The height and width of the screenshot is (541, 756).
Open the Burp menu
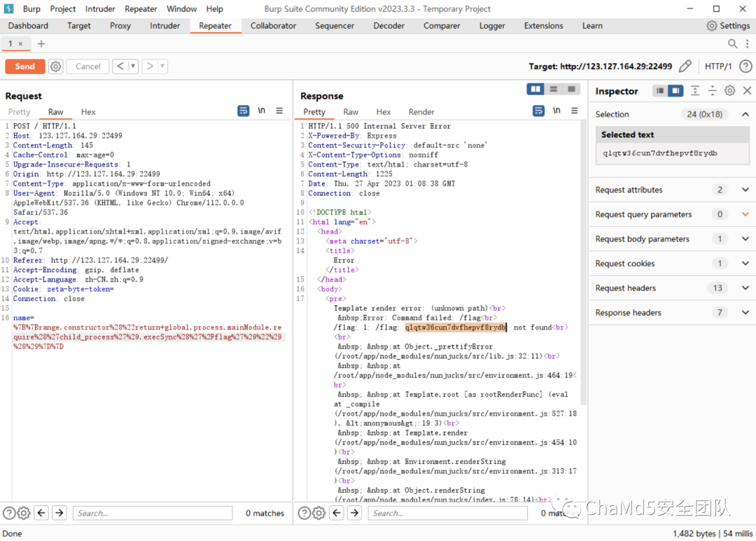point(31,8)
